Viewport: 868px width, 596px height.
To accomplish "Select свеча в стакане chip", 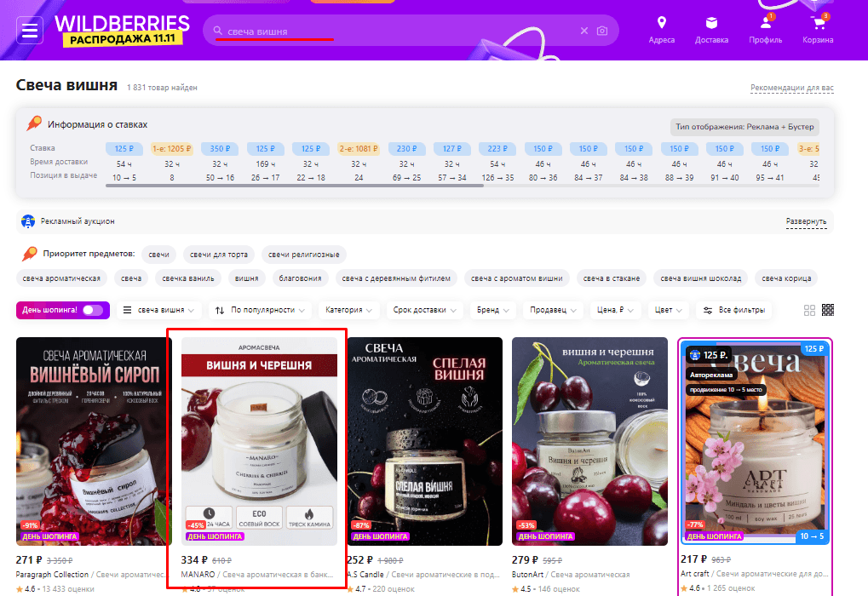I will pos(611,278).
